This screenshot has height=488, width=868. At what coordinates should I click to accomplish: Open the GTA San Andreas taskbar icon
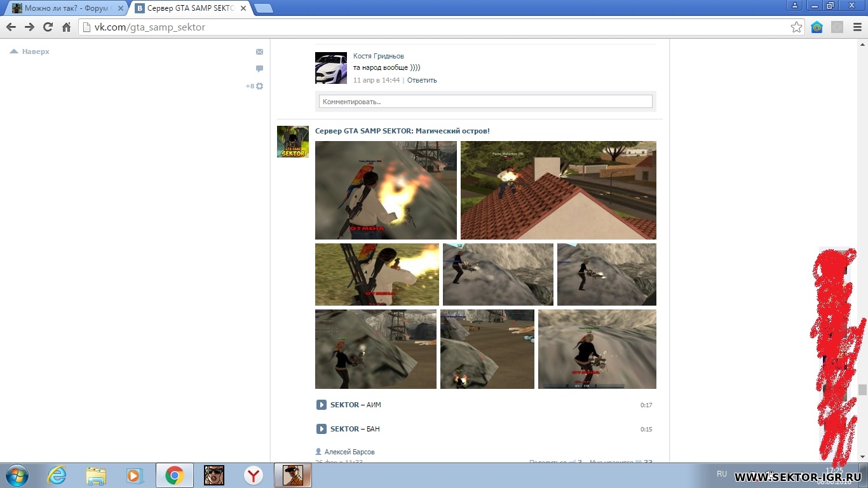[214, 475]
